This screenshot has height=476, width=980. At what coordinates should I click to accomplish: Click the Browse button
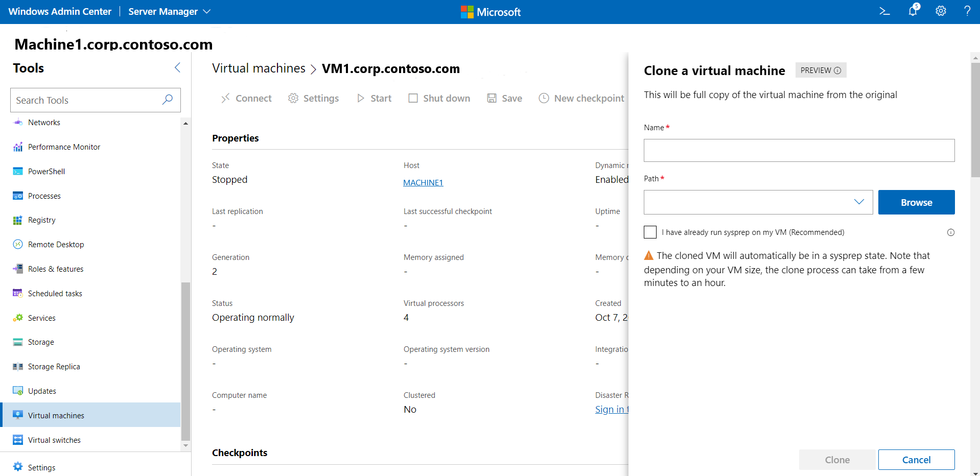point(916,202)
